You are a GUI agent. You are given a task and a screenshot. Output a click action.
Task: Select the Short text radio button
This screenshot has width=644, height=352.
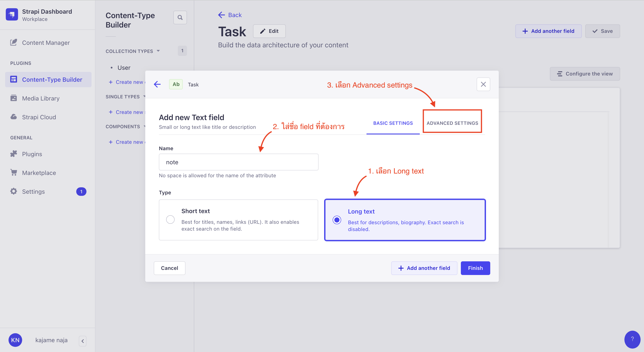170,219
